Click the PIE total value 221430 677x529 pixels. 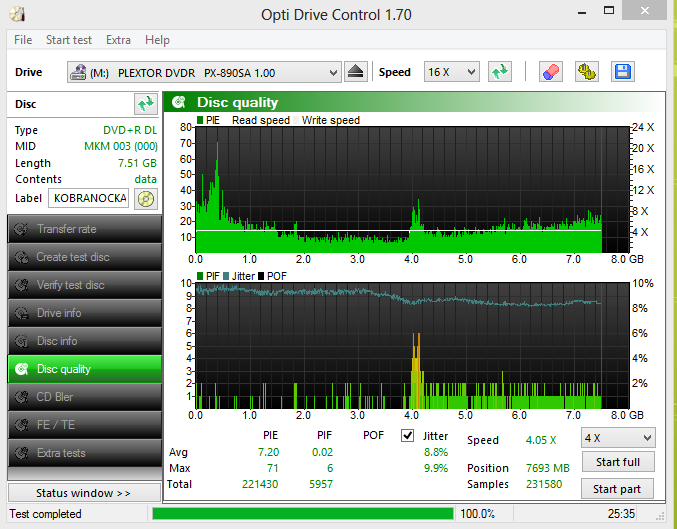[x=260, y=485]
